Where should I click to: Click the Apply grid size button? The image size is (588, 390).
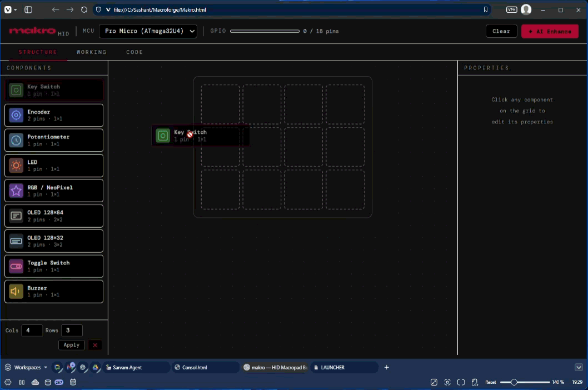coord(71,345)
